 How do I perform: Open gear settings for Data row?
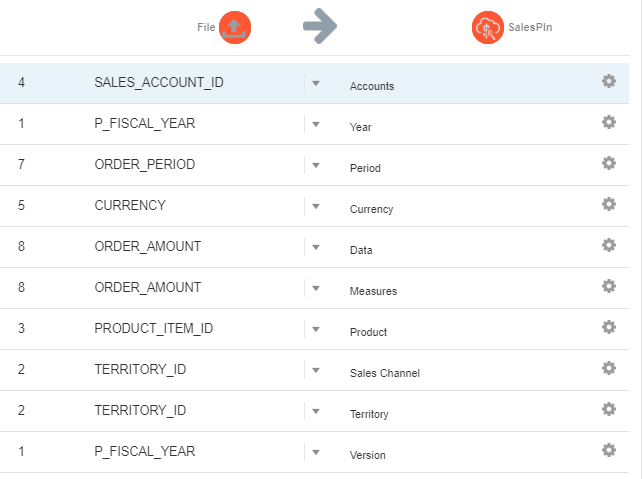[608, 245]
